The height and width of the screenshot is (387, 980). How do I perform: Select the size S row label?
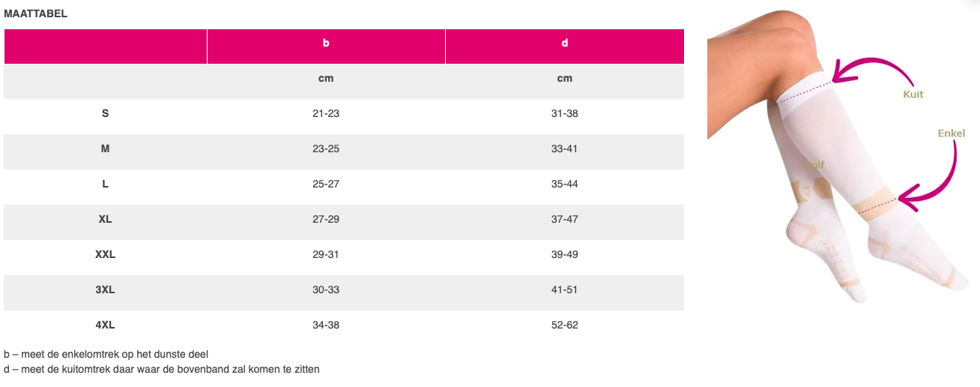pyautogui.click(x=105, y=114)
